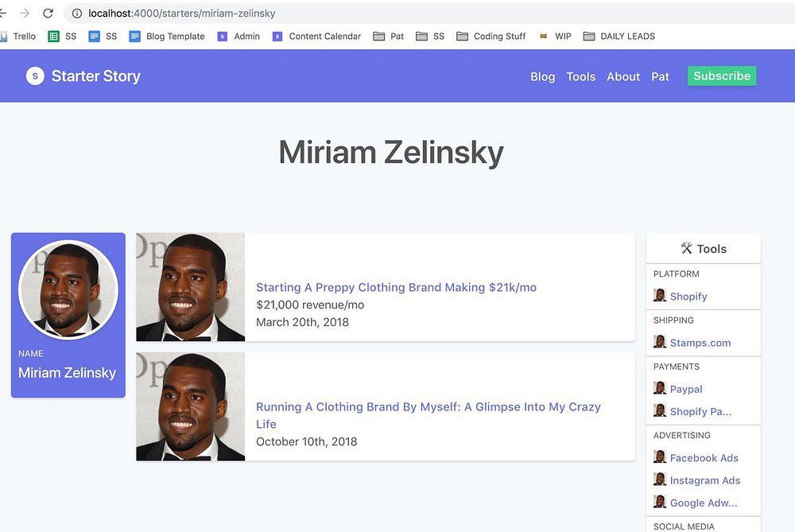Click the 'March 20th, 2018' date
Image resolution: width=795 pixels, height=532 pixels.
click(x=302, y=322)
